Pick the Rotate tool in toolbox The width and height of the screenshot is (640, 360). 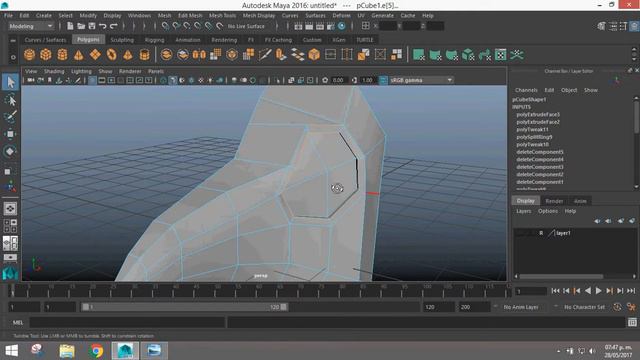[x=10, y=151]
